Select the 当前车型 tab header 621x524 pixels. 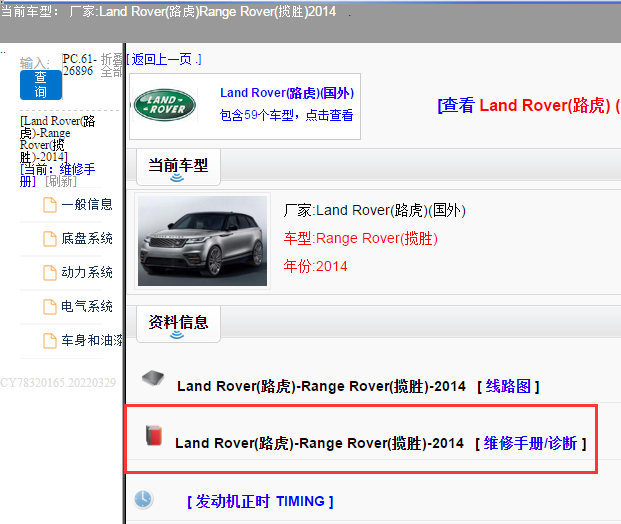[x=178, y=167]
